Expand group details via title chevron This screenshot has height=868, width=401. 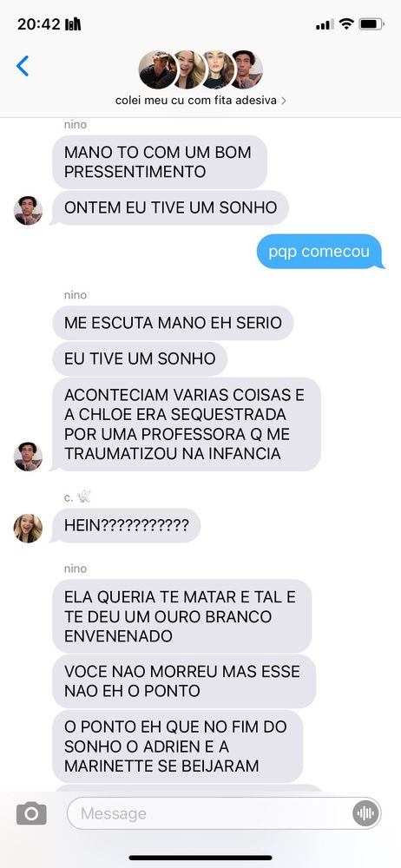[284, 101]
